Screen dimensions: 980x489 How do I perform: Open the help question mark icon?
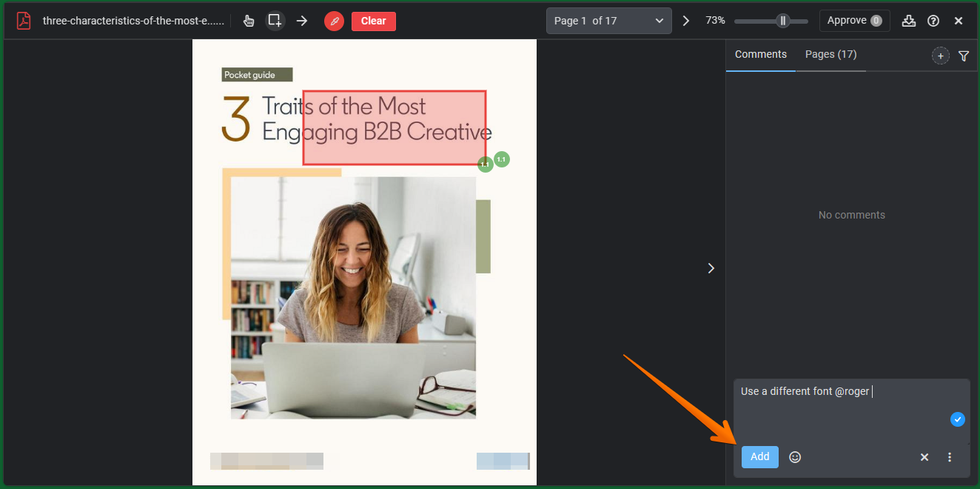933,21
